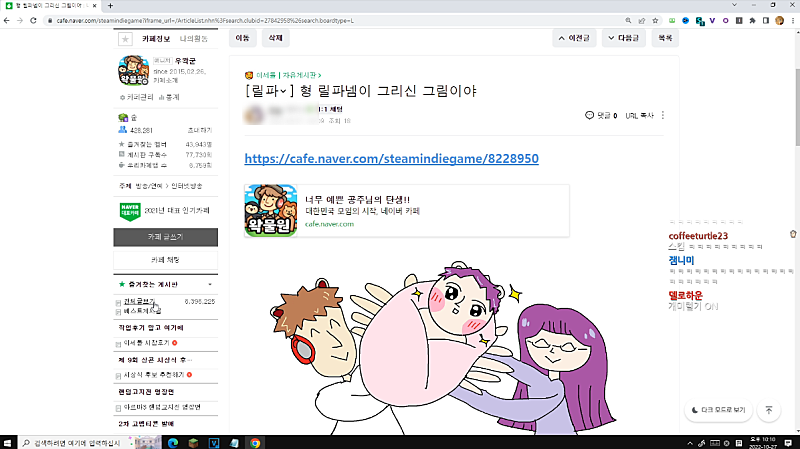
Task: Click the blue circular extension icon
Action: pos(685,20)
